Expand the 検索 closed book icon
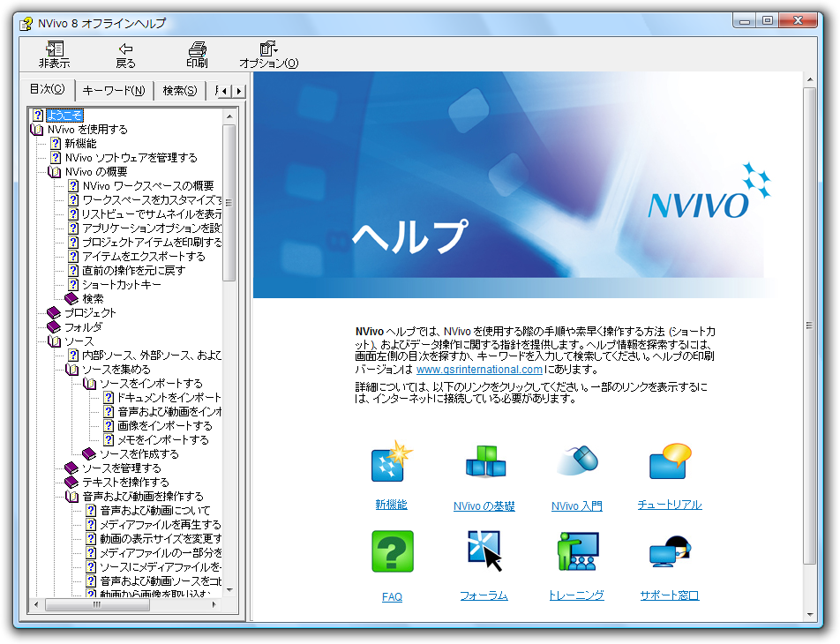The height and width of the screenshot is (644, 840). (71, 298)
